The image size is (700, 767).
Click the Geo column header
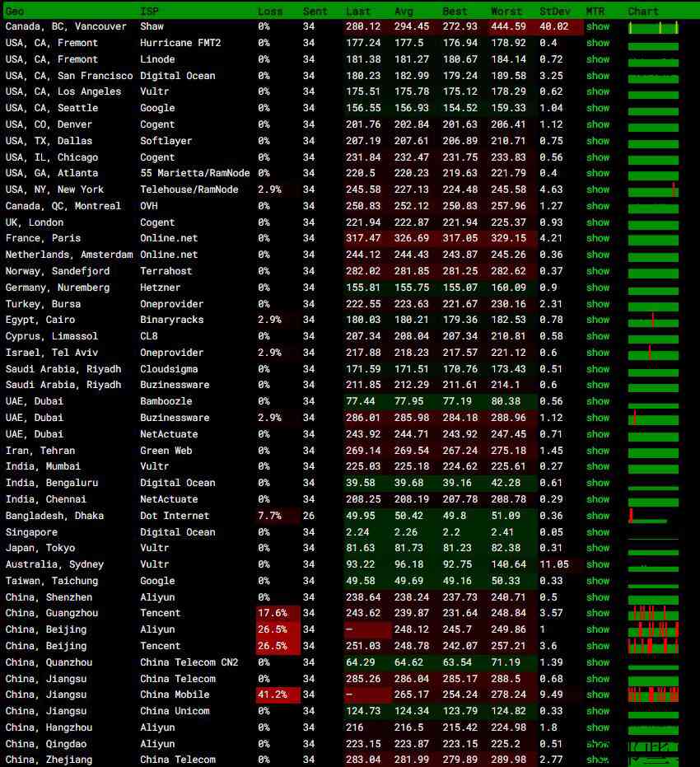[x=15, y=11]
